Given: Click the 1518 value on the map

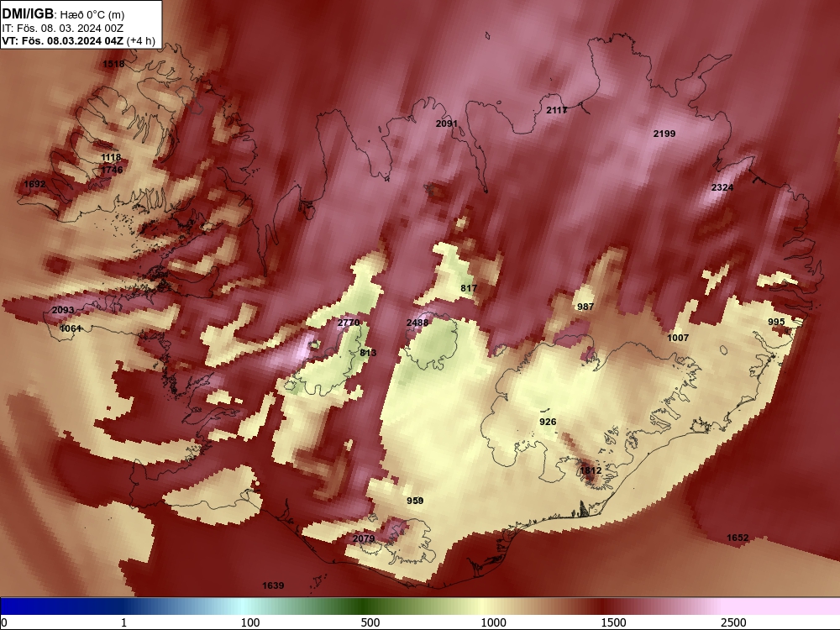Looking at the screenshot, I should (x=113, y=64).
